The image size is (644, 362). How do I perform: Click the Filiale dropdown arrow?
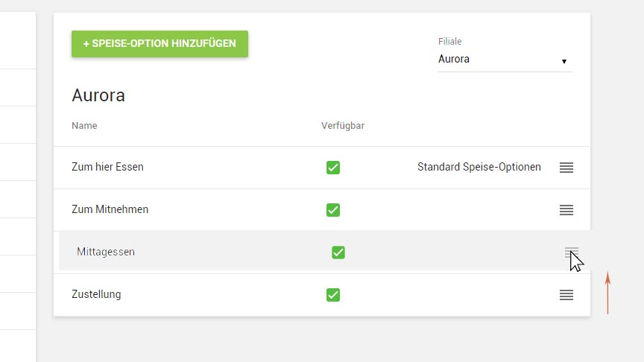(564, 61)
